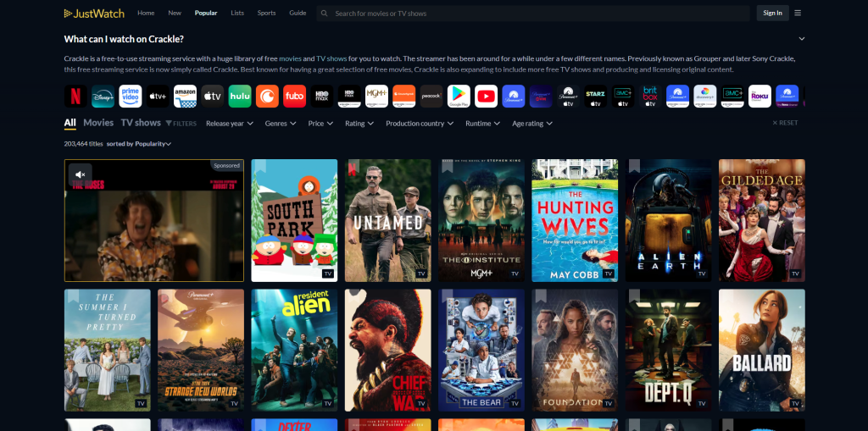Image resolution: width=868 pixels, height=431 pixels.
Task: Click the JustWatch logo
Action: tap(94, 14)
